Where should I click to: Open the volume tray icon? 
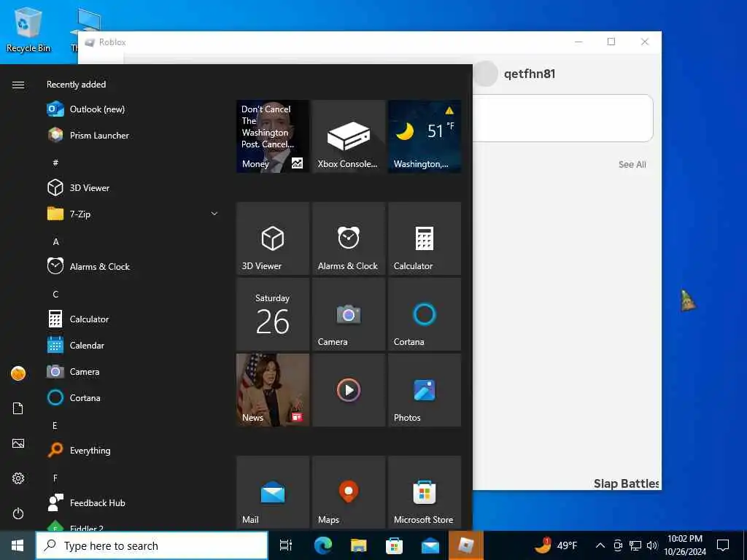(x=651, y=545)
